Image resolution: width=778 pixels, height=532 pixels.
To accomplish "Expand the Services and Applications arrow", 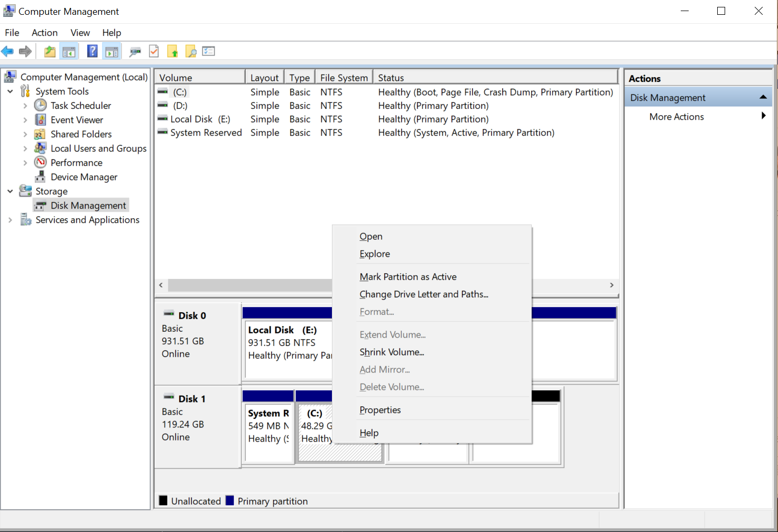I will 10,220.
